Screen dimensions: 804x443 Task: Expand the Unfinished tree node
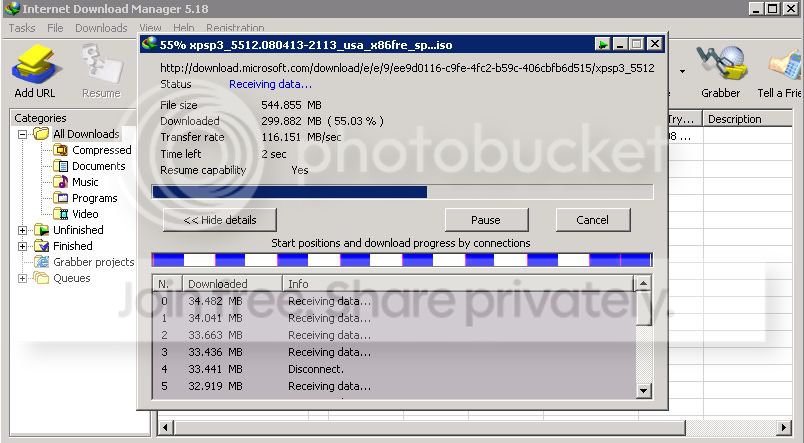[23, 230]
